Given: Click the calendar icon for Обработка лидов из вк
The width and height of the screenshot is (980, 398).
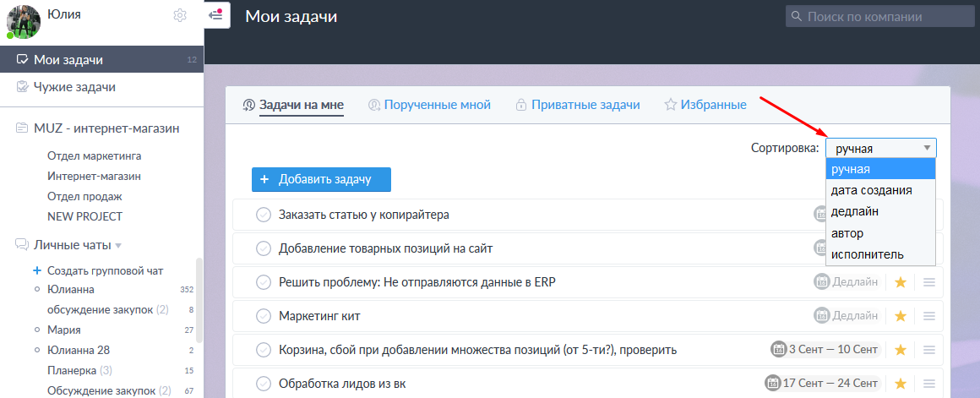Looking at the screenshot, I should point(773,383).
